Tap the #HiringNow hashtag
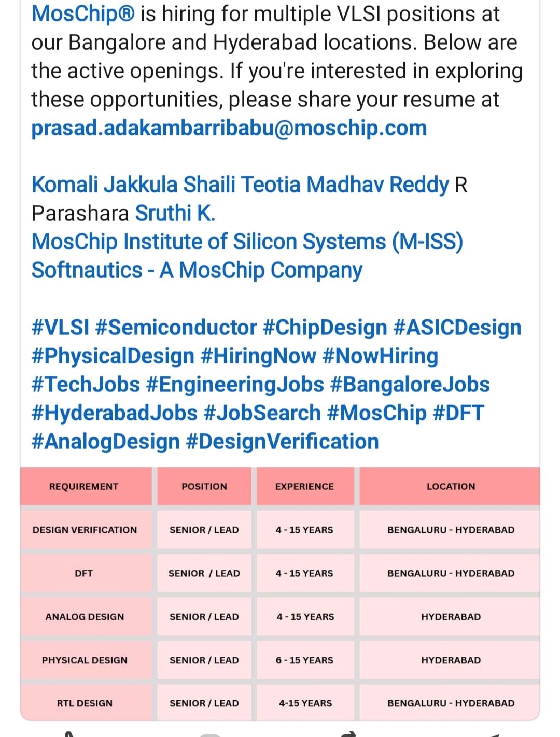This screenshot has width=560, height=737. point(258,356)
